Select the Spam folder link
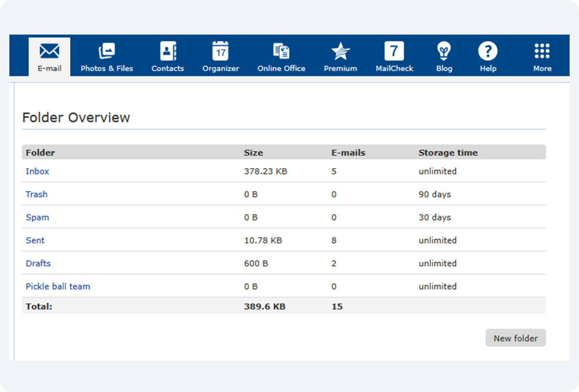 (37, 217)
